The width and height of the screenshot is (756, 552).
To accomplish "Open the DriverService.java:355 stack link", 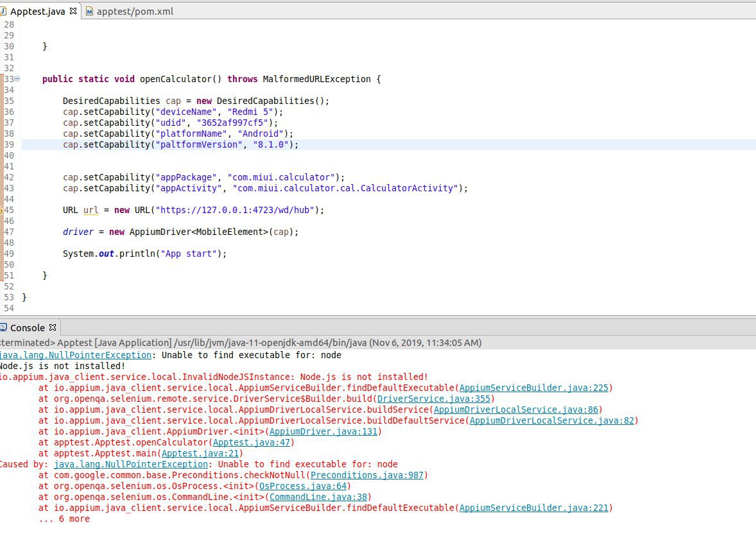I will [x=433, y=399].
